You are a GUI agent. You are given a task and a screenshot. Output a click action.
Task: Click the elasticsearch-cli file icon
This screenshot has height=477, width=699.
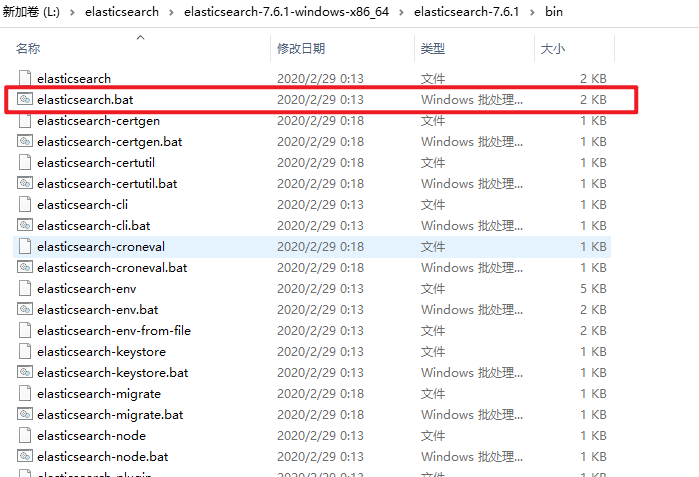click(x=25, y=204)
